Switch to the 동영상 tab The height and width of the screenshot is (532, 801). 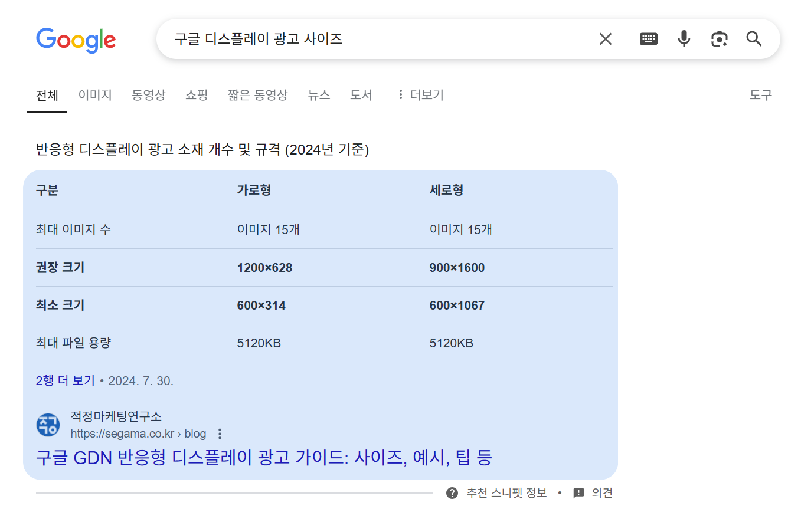[x=148, y=95]
